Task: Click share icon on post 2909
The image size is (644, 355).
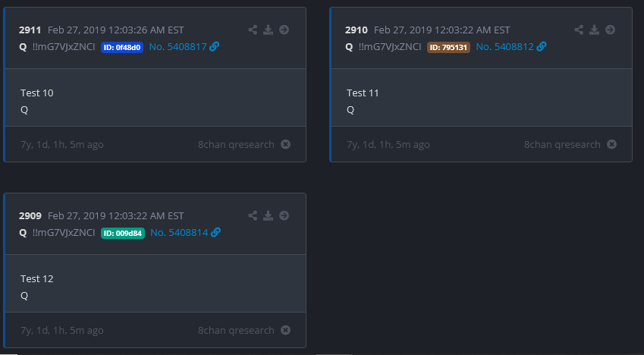Action: 253,215
